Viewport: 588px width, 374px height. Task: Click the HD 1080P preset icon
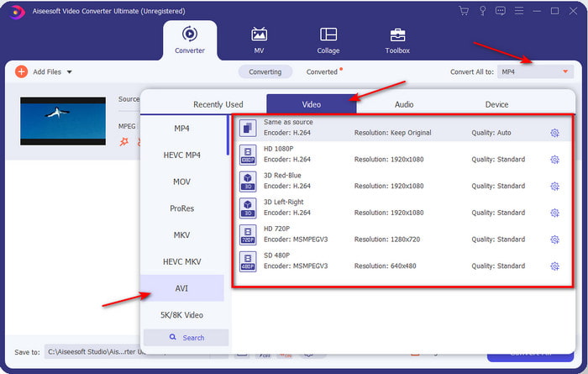(248, 155)
